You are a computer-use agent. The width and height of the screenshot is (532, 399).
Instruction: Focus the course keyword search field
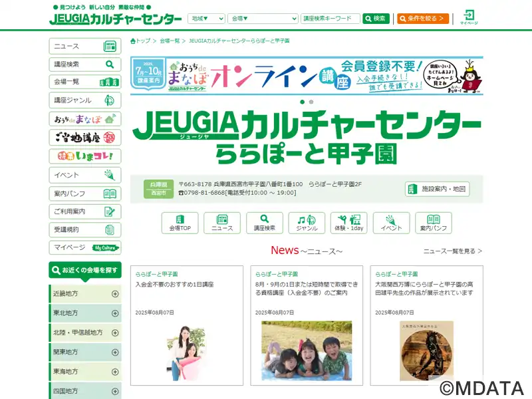click(x=330, y=19)
